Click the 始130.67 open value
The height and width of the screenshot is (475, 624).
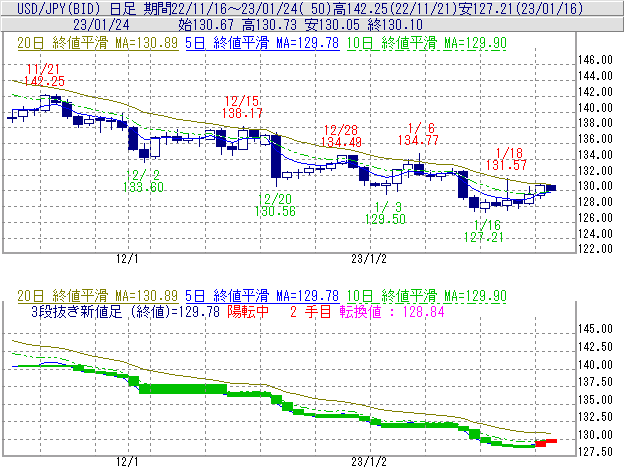coord(206,25)
